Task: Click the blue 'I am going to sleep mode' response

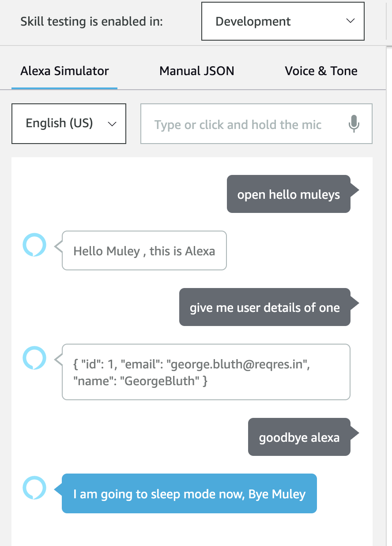Action: pos(189,494)
